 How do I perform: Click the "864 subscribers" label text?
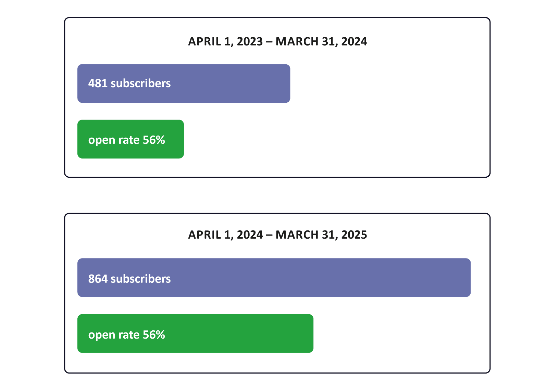point(129,279)
